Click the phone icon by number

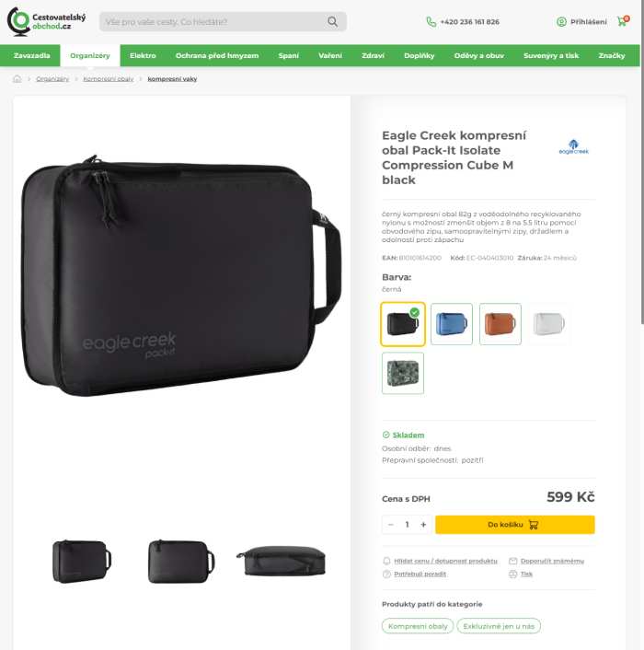431,22
